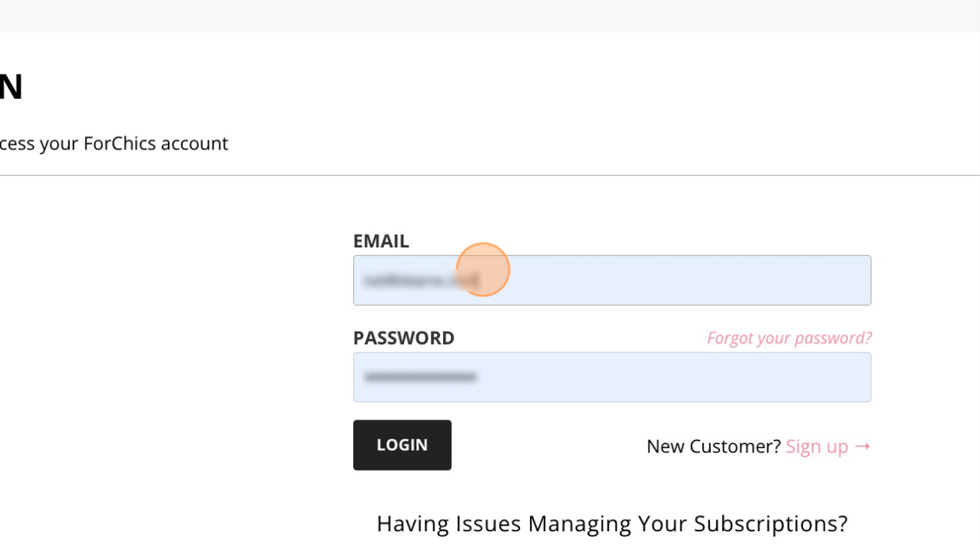The width and height of the screenshot is (980, 547).
Task: Click the horizontal divider under the subtitle
Action: [490, 176]
